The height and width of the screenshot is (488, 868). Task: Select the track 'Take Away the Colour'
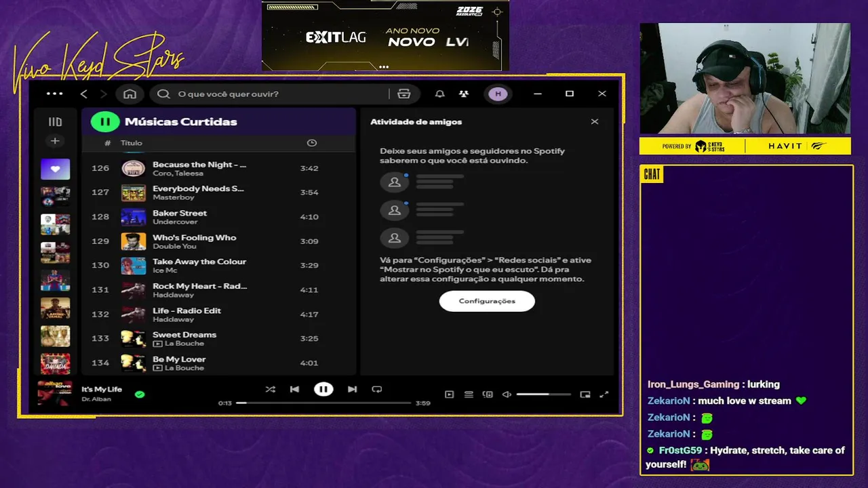click(218, 266)
